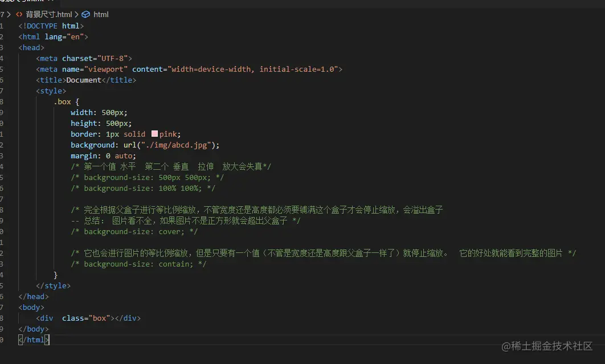The width and height of the screenshot is (605, 364).
Task: Click the blue symbol cube icon before html breadcrumb
Action: [86, 14]
